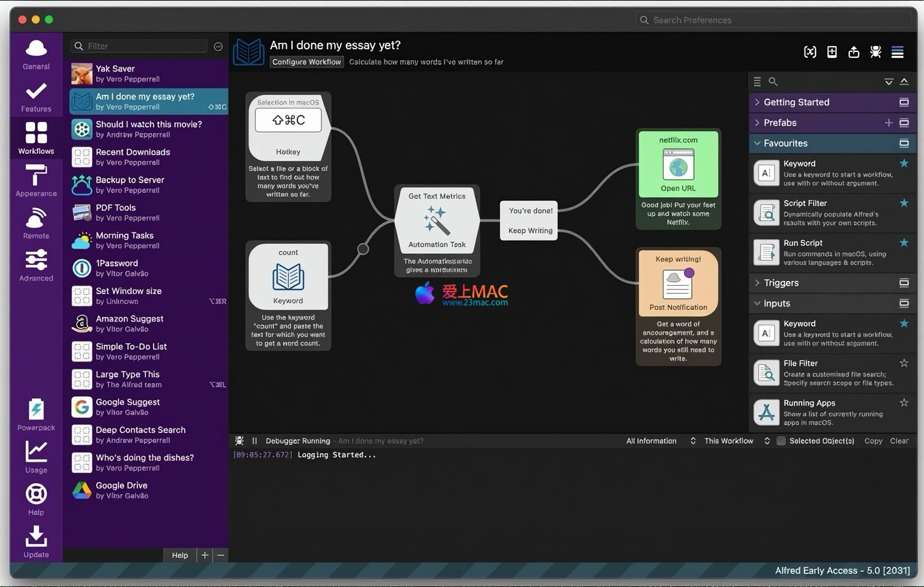Screen dimensions: 924x587
Task: Open the All Information log level dropdown
Action: (661, 441)
